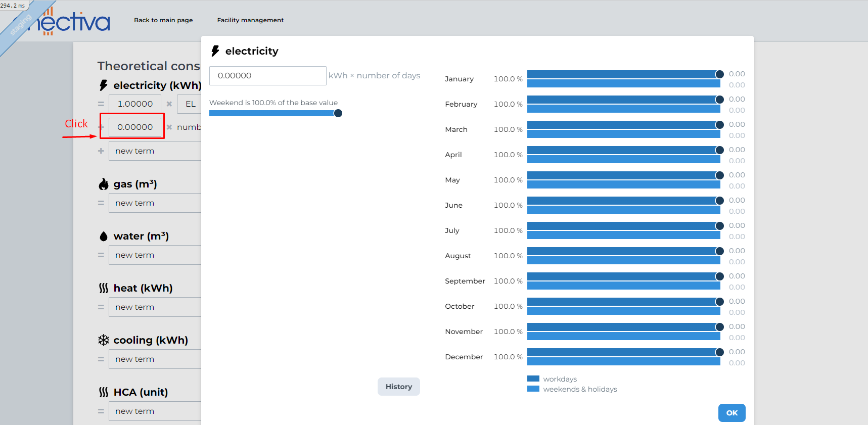Click the plus icon beside new term under electricity
This screenshot has height=425, width=868.
(101, 151)
